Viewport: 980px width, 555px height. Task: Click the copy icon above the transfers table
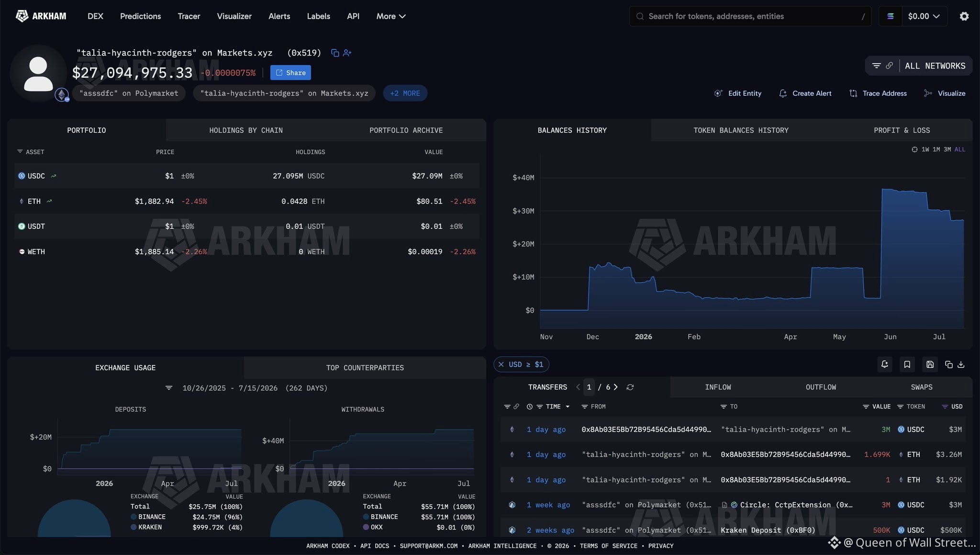pyautogui.click(x=948, y=364)
